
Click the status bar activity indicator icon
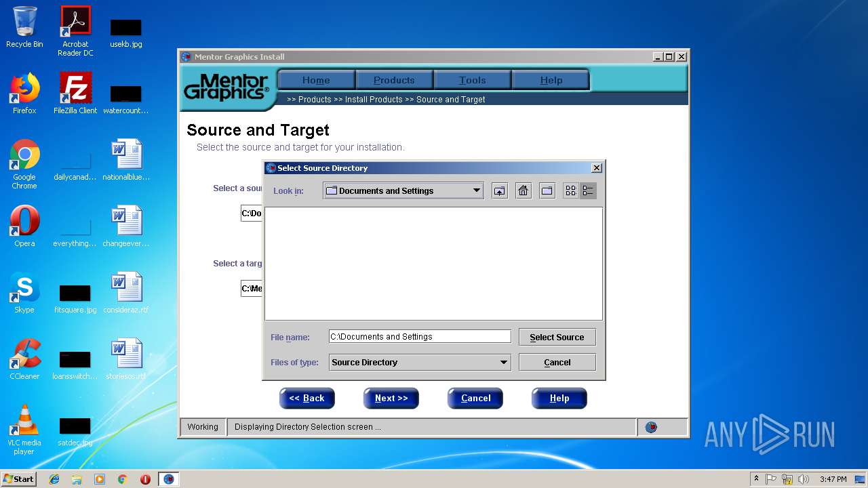[651, 427]
